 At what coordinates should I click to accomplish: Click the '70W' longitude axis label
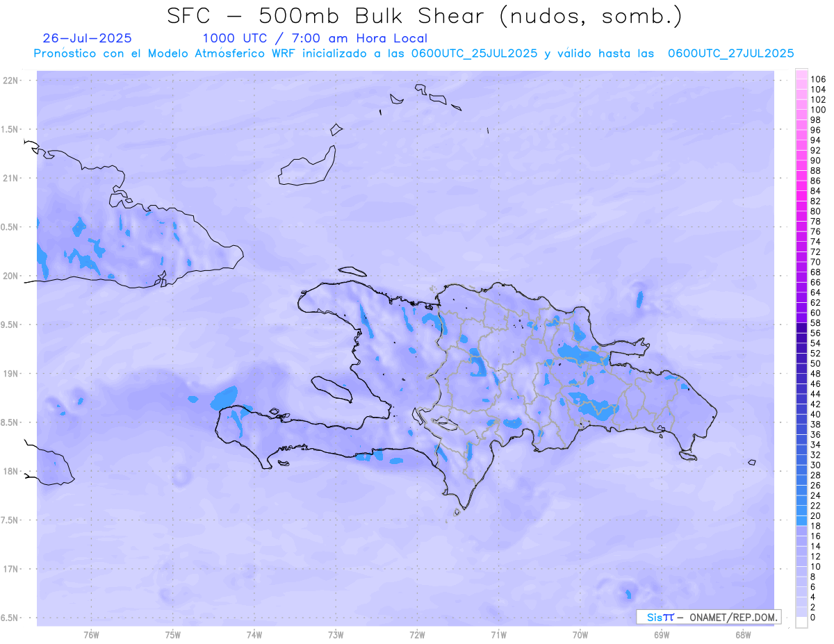[x=580, y=634]
